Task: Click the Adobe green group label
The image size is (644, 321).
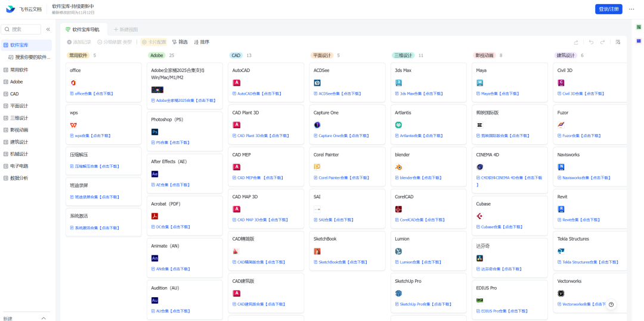Action: pyautogui.click(x=157, y=55)
